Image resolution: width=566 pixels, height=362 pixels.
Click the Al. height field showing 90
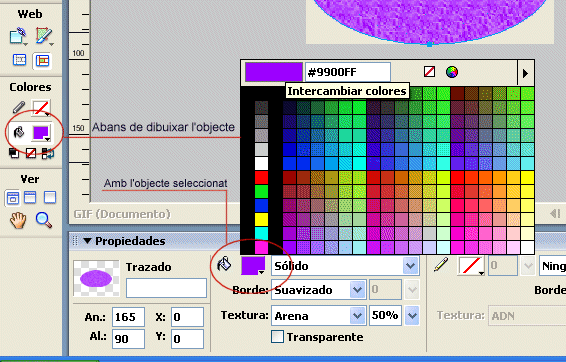(128, 339)
